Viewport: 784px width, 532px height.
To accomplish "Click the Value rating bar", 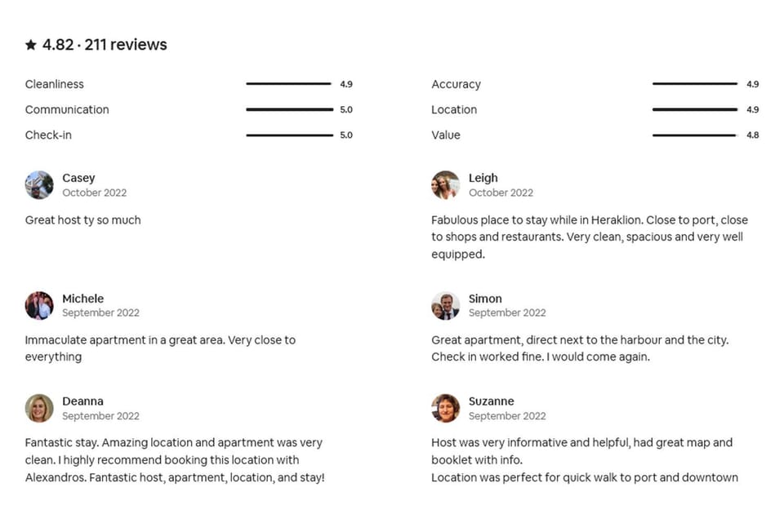I will tap(695, 135).
